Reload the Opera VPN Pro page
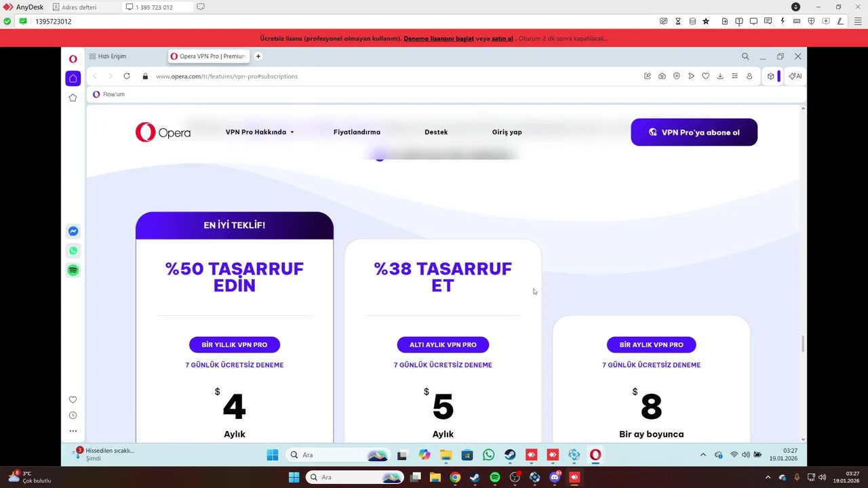The image size is (868, 488). (127, 76)
